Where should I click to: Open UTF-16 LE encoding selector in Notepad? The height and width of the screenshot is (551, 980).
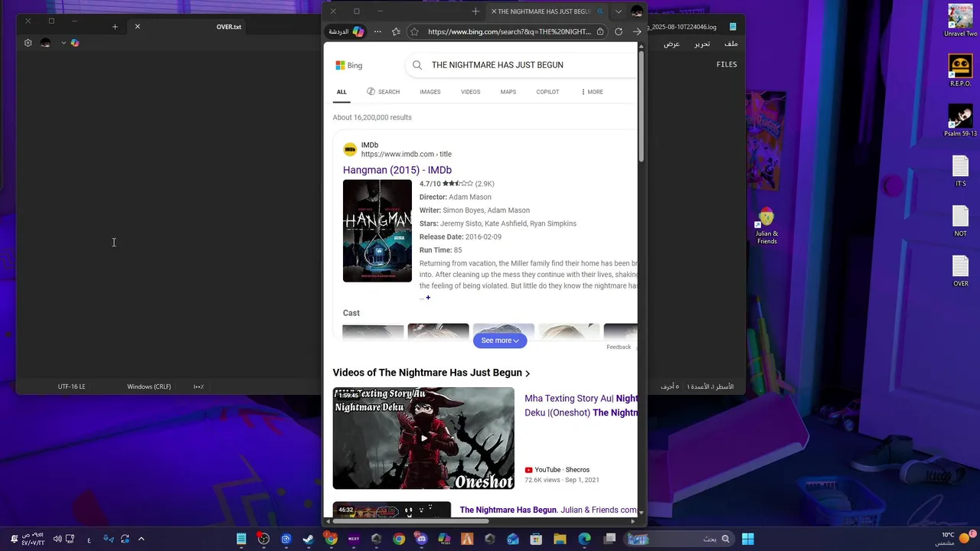tap(71, 386)
